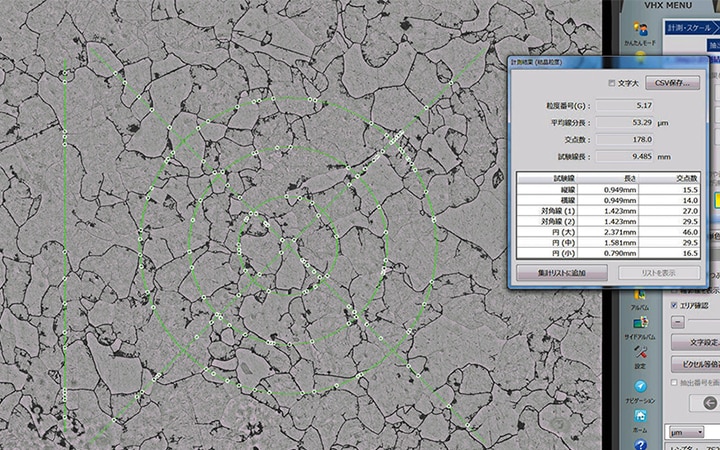Click the 設定 tools icon

639,355
